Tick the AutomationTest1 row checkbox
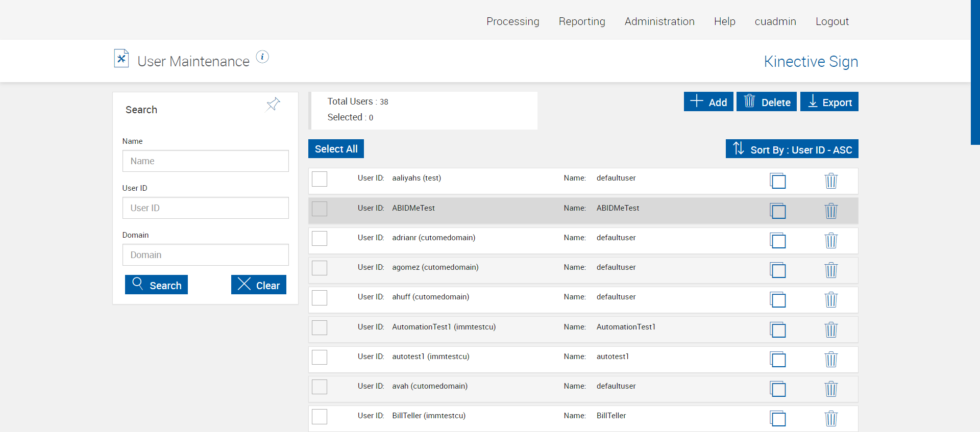 tap(320, 327)
